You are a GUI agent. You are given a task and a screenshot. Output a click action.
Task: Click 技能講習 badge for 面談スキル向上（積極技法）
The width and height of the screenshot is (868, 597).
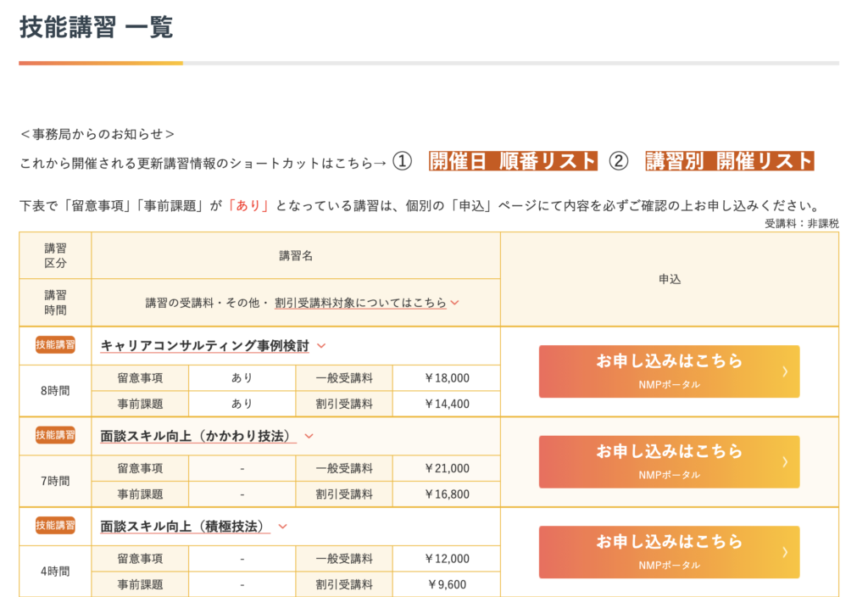(55, 526)
